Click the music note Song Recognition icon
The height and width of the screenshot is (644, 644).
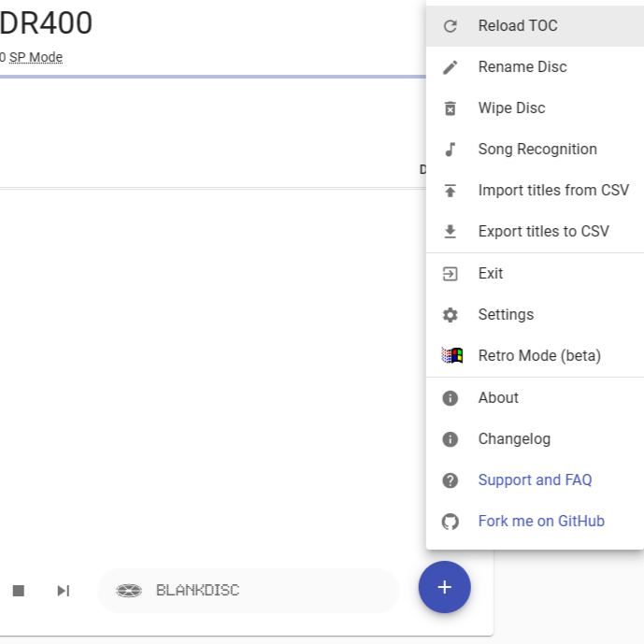(x=450, y=150)
